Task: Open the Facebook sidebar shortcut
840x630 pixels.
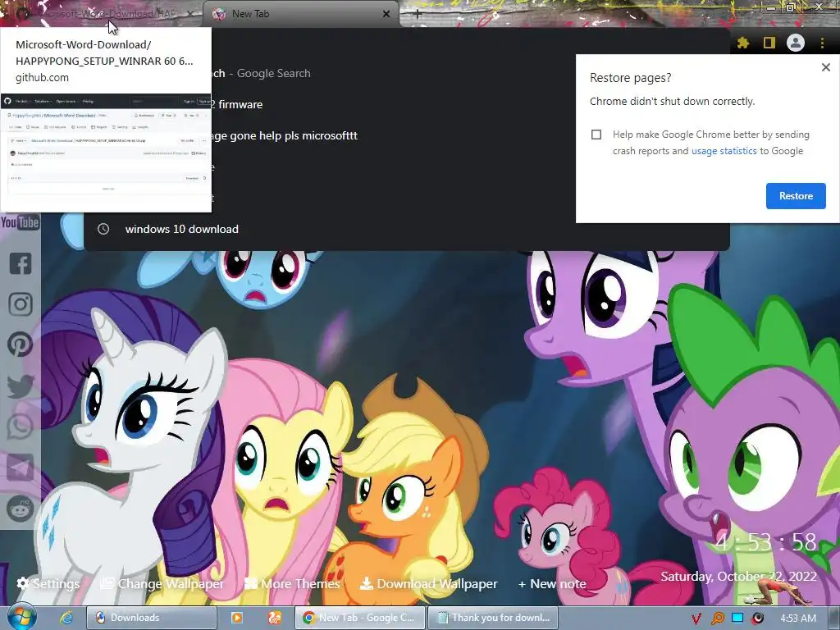Action: click(21, 263)
